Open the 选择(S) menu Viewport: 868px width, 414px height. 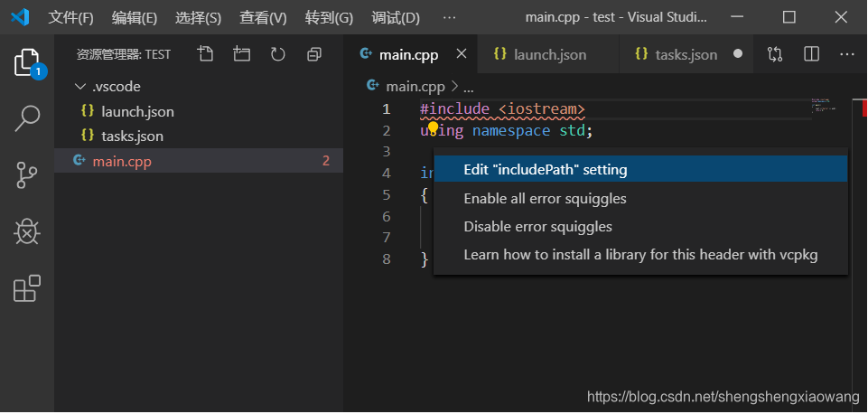198,18
